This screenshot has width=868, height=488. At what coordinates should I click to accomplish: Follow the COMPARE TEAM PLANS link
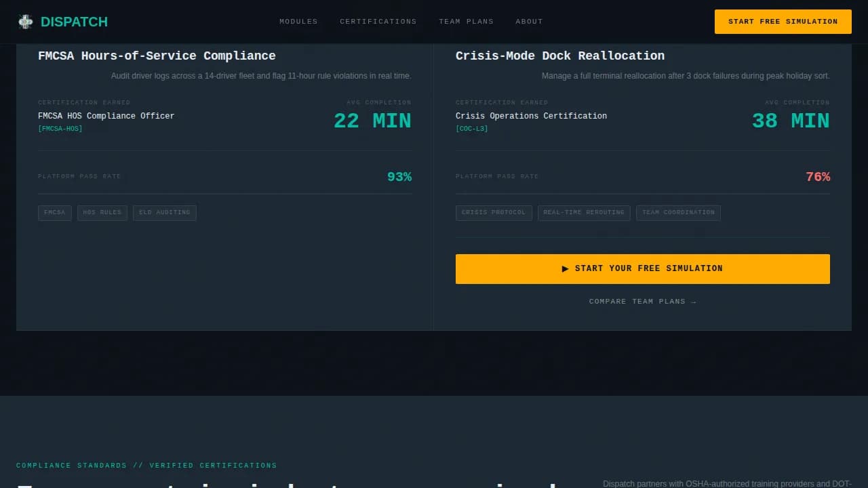click(x=643, y=301)
